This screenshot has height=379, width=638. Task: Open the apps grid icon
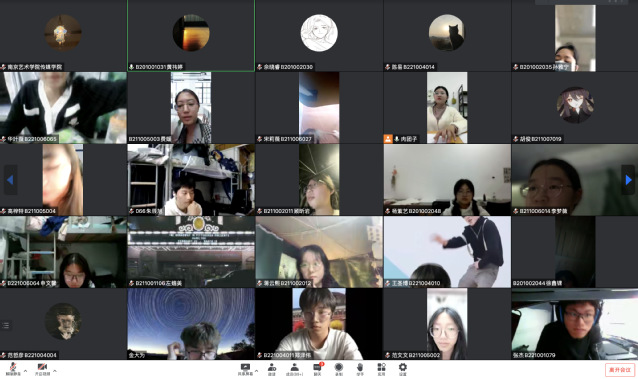click(381, 369)
